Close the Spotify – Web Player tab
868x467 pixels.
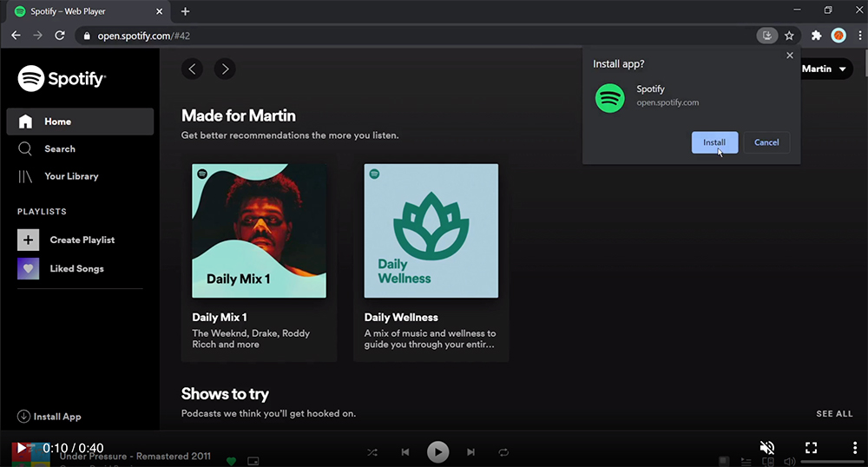point(160,11)
